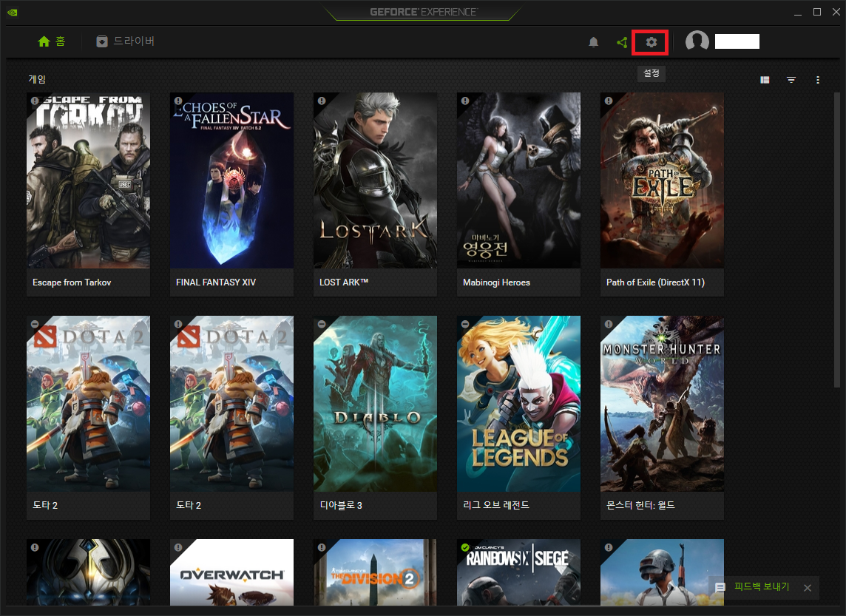Viewport: 846px width, 616px height.
Task: Click the 리그 오브 레전드 title text
Action: pyautogui.click(x=496, y=505)
